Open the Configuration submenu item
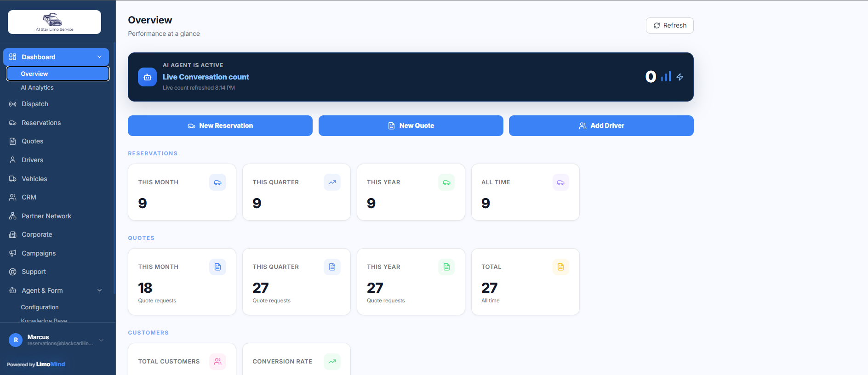The width and height of the screenshot is (868, 375). 40,307
